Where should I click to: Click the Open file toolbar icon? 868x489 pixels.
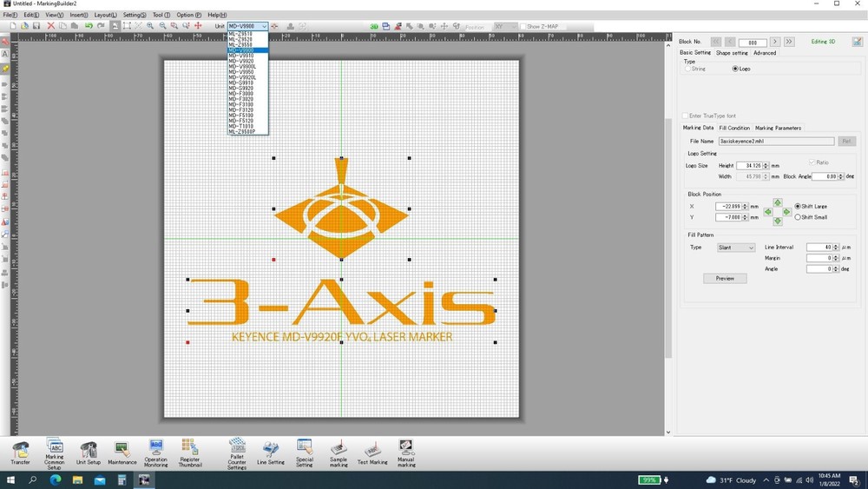click(24, 26)
